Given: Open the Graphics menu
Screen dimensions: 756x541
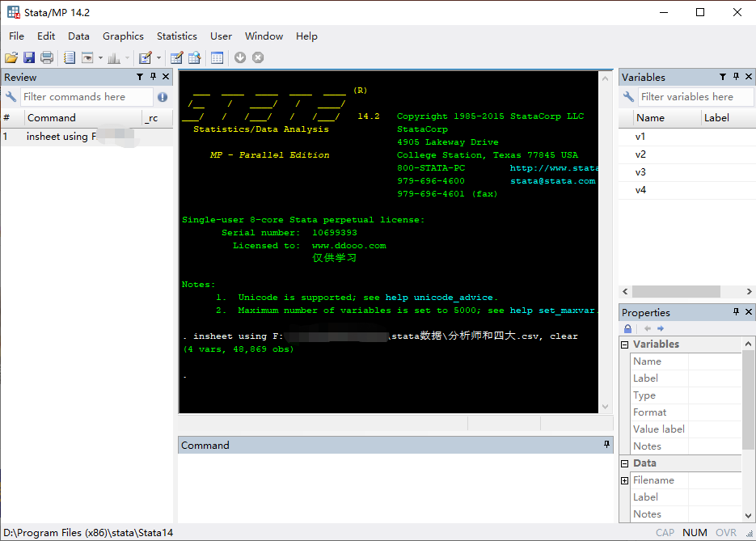Looking at the screenshot, I should 123,36.
